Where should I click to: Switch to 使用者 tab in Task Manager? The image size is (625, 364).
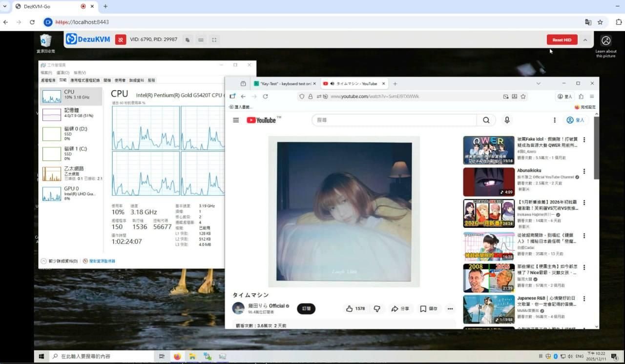click(120, 80)
